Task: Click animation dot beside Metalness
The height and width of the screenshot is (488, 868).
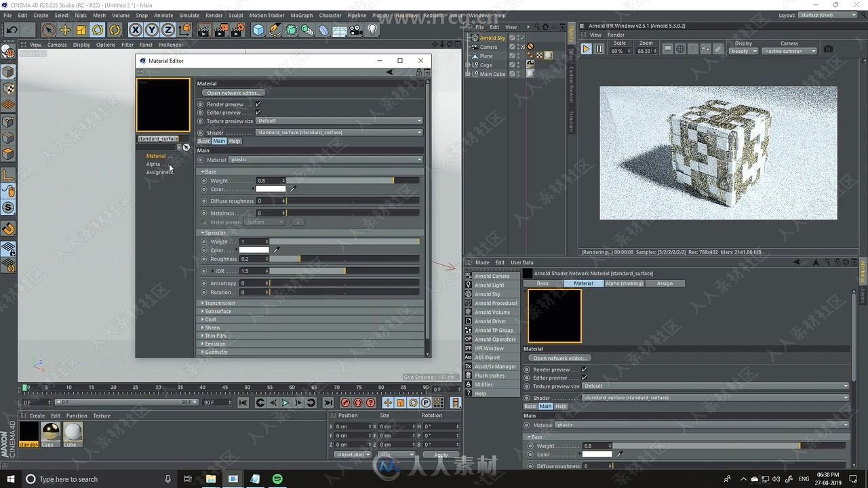Action: click(204, 213)
